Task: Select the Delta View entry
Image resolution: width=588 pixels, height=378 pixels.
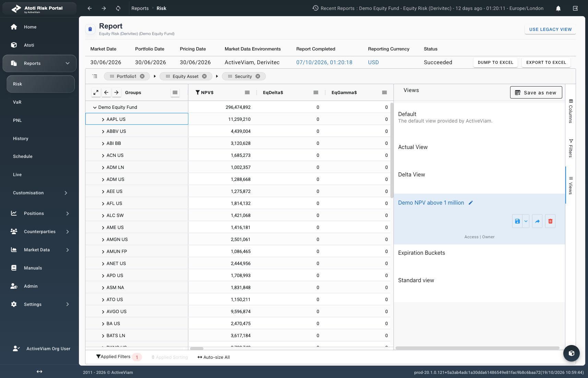Action: [479, 174]
